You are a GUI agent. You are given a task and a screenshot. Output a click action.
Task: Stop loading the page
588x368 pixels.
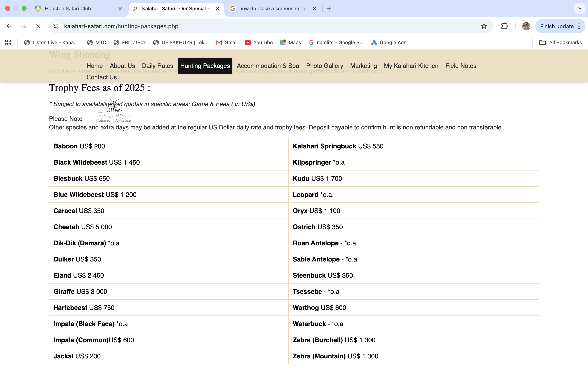click(x=38, y=26)
